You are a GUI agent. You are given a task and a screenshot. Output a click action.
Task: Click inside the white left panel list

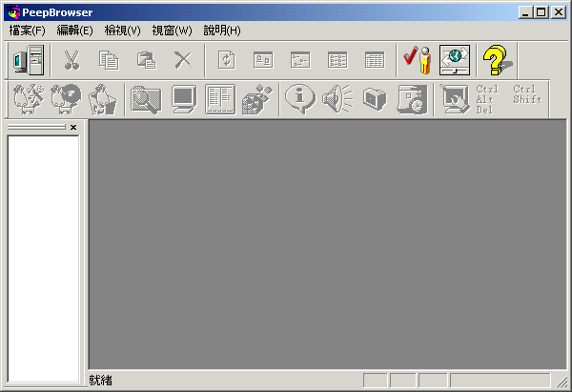[x=43, y=248]
